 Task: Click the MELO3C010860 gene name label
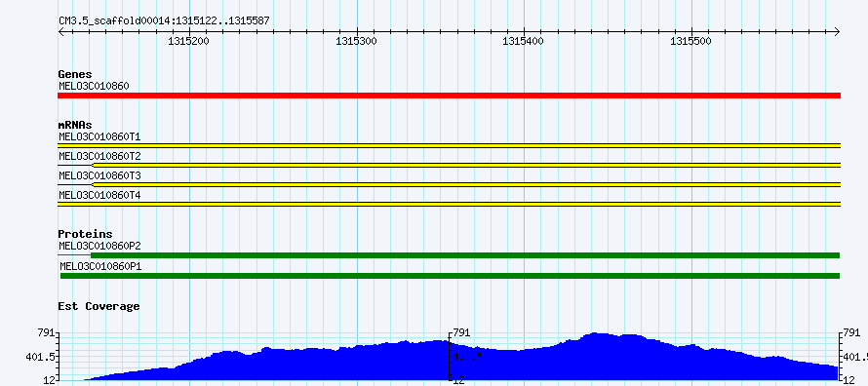94,86
